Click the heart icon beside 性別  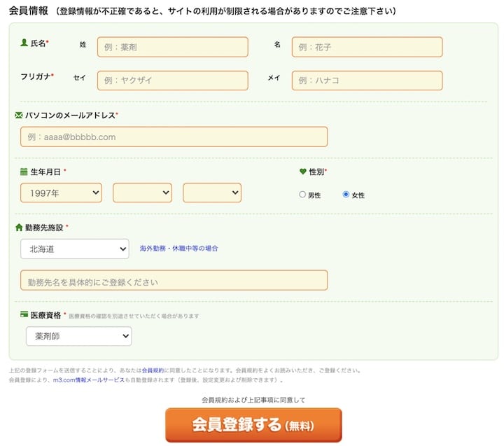303,172
